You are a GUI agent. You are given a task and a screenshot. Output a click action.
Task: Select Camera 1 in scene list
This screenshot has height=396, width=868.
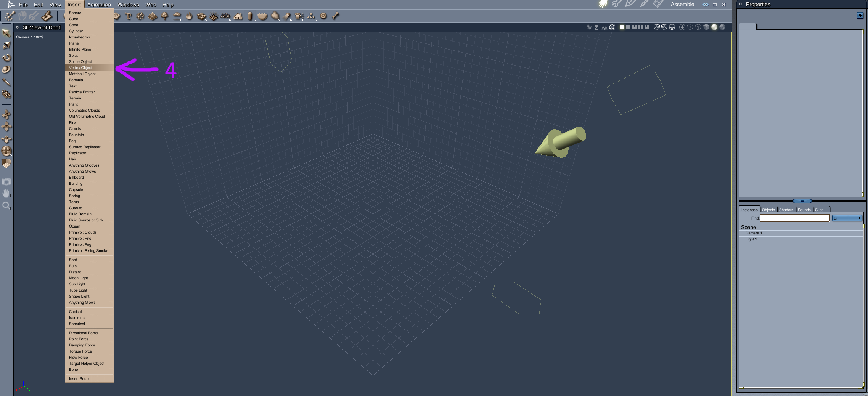coord(801,233)
